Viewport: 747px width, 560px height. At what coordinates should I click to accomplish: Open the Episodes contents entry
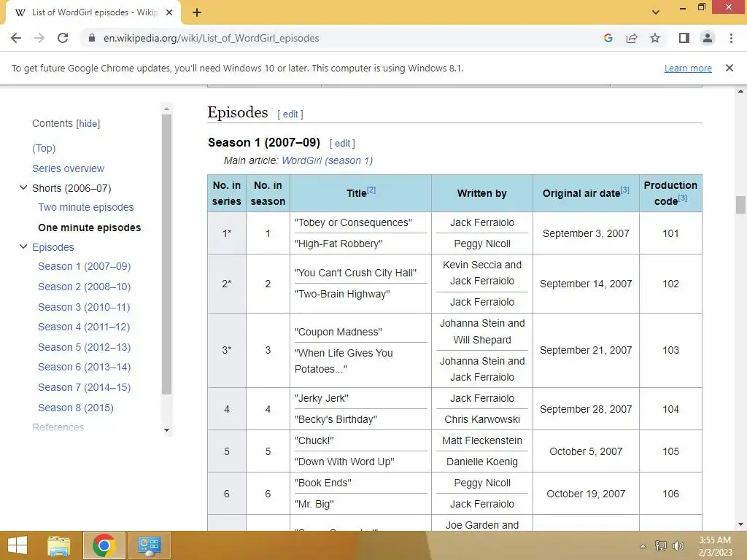[53, 247]
